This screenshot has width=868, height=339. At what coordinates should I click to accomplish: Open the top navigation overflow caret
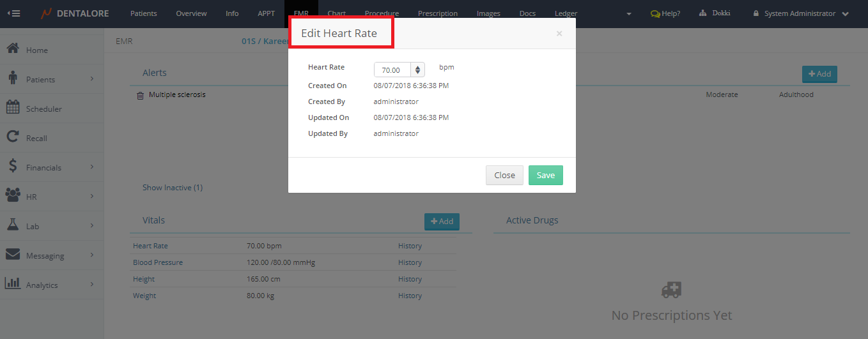coord(629,14)
